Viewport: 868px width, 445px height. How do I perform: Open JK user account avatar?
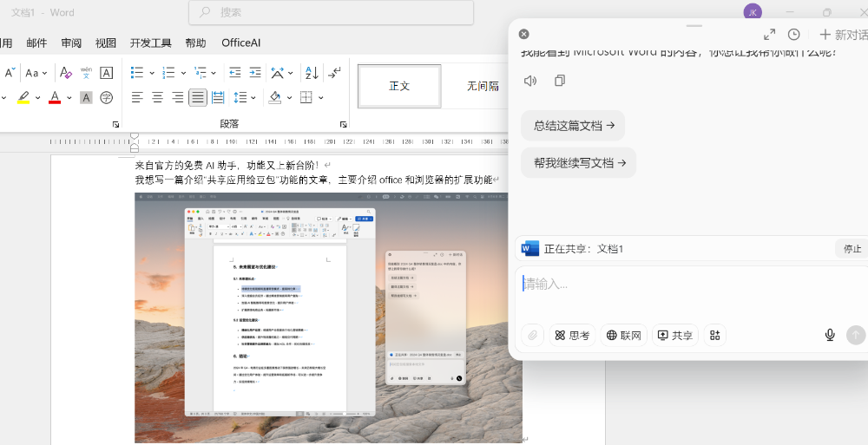[753, 12]
